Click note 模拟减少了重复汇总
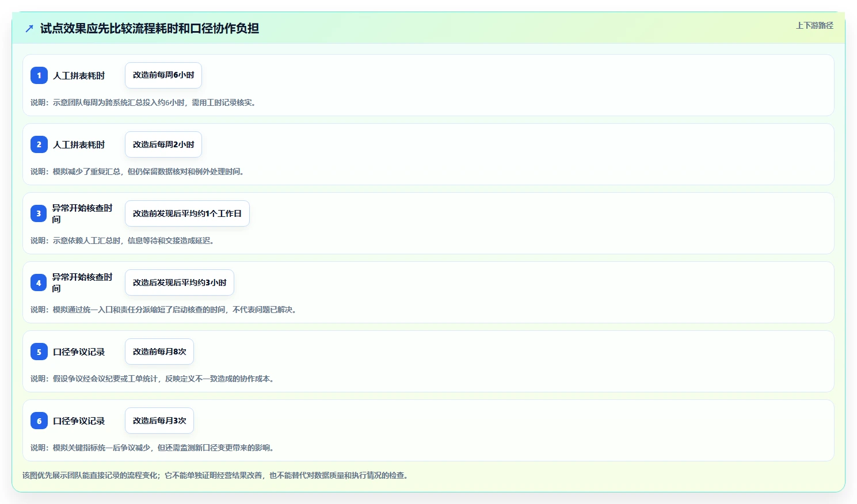 pos(138,171)
